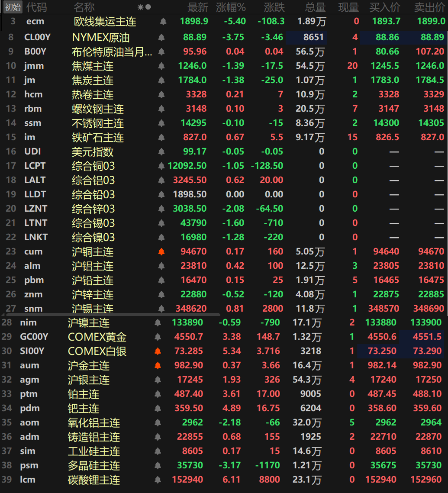Click the alert bell on 综合镍03 row

pos(161,237)
